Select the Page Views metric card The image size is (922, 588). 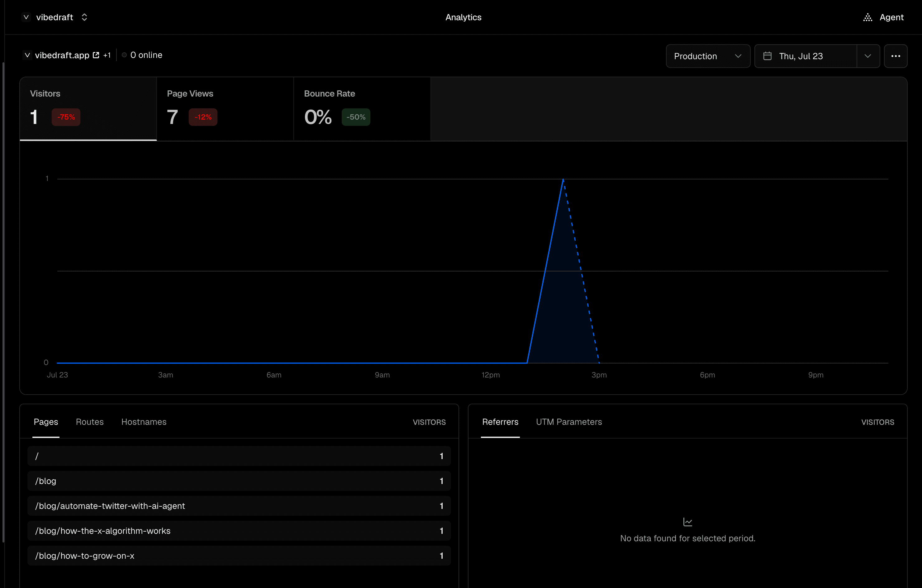point(225,109)
